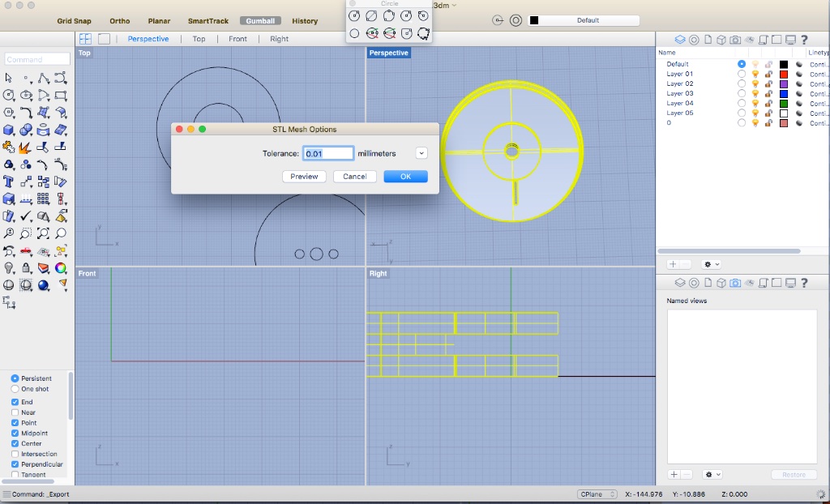
Task: Click the Box solid tool
Action: click(8, 130)
